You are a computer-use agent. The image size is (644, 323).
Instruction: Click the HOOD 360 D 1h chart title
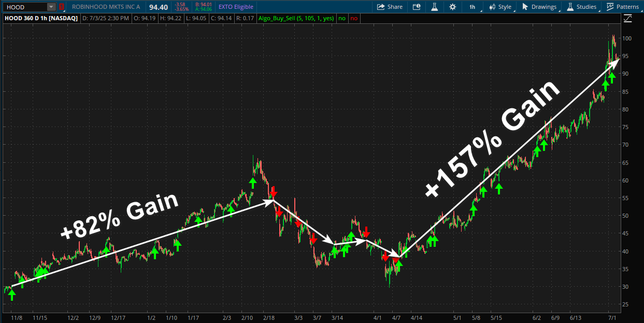(x=41, y=19)
